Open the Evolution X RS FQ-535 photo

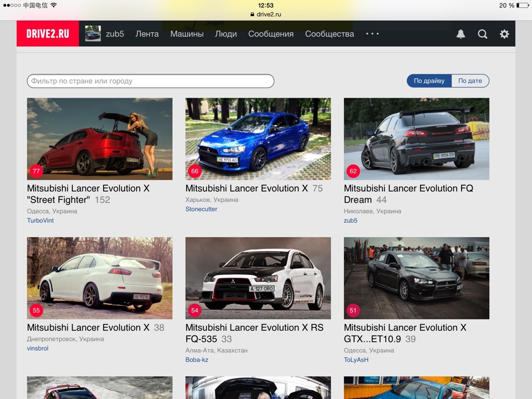point(258,278)
